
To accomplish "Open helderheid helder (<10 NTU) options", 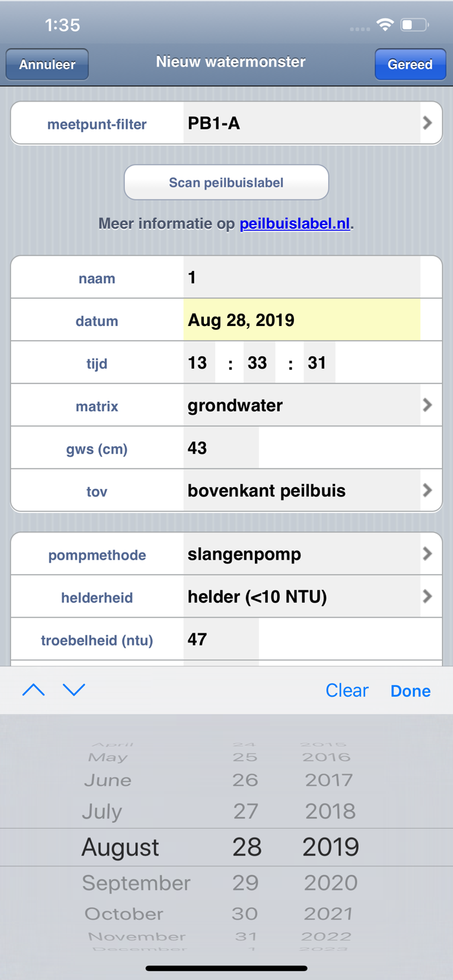I will point(427,596).
